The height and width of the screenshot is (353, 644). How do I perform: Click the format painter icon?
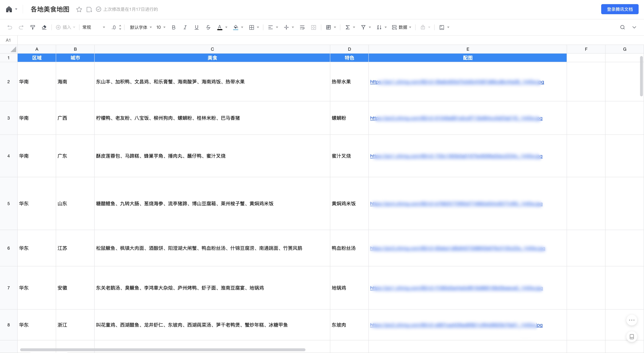pyautogui.click(x=33, y=27)
